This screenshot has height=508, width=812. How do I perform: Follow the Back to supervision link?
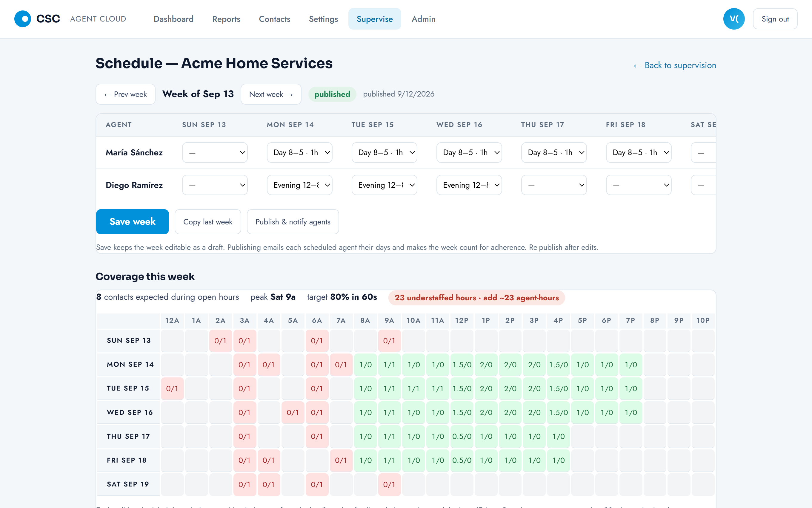674,65
